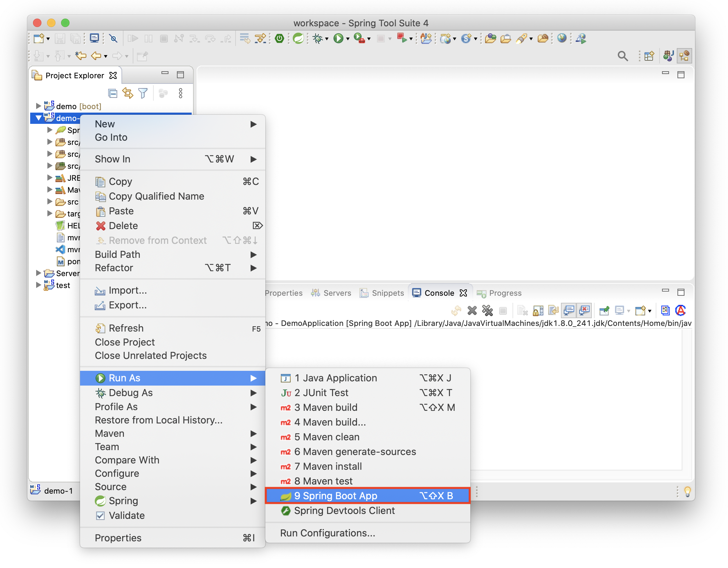The image size is (728, 568).
Task: Click the Debug bug toolbar icon
Action: tap(318, 38)
